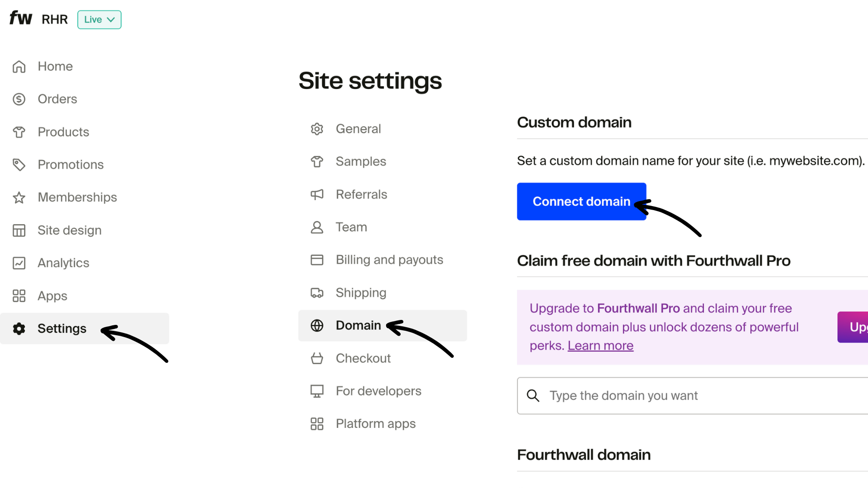Select the Promotions tag icon
This screenshot has width=868, height=488.
[19, 164]
